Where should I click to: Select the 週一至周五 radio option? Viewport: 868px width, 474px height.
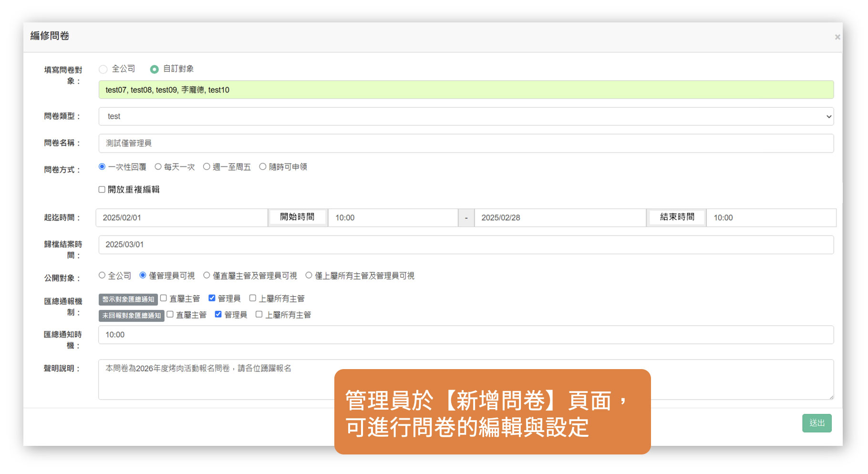(x=207, y=167)
